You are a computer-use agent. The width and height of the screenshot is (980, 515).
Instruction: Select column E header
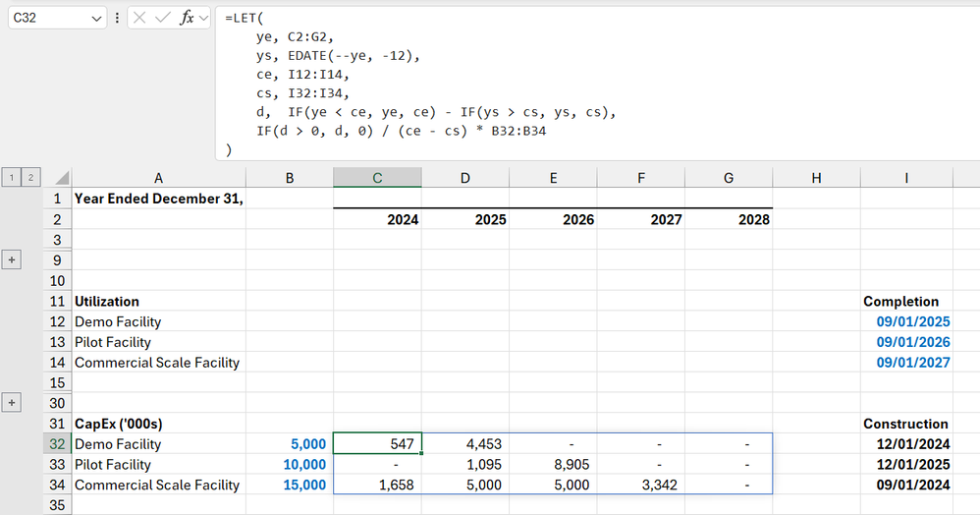(553, 178)
